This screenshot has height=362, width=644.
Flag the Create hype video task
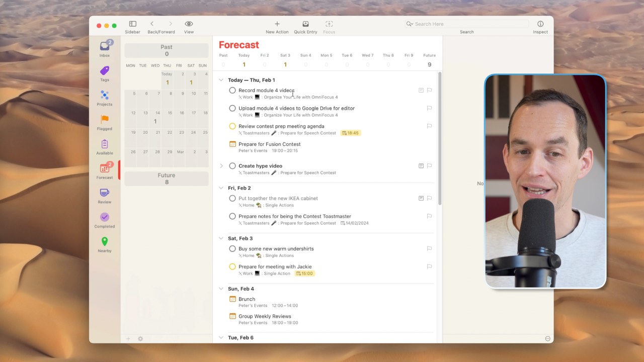[x=429, y=166]
